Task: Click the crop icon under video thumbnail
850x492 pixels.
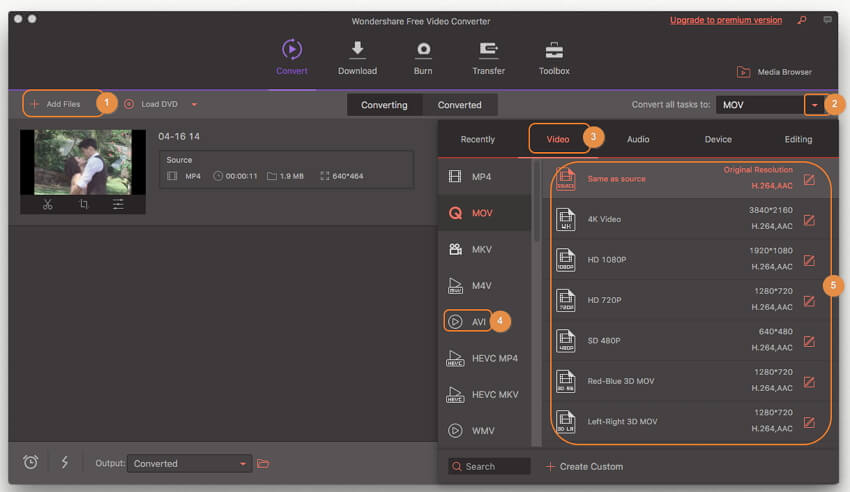Action: (83, 204)
